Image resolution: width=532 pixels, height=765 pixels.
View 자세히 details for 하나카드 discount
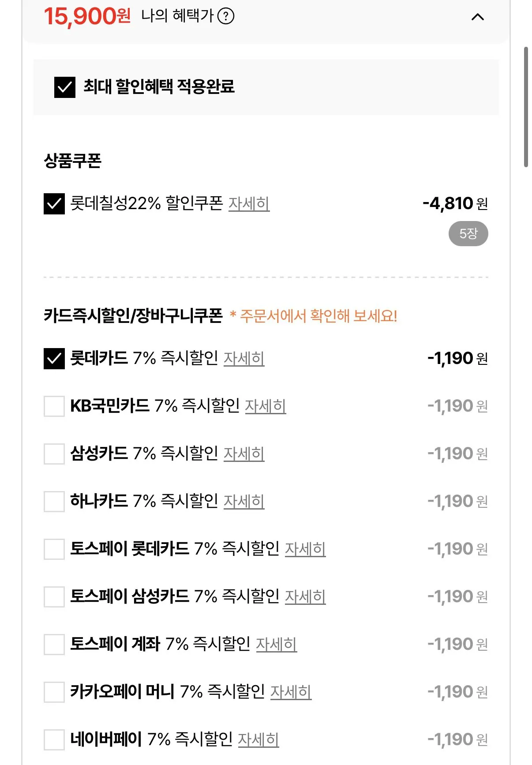pos(244,502)
